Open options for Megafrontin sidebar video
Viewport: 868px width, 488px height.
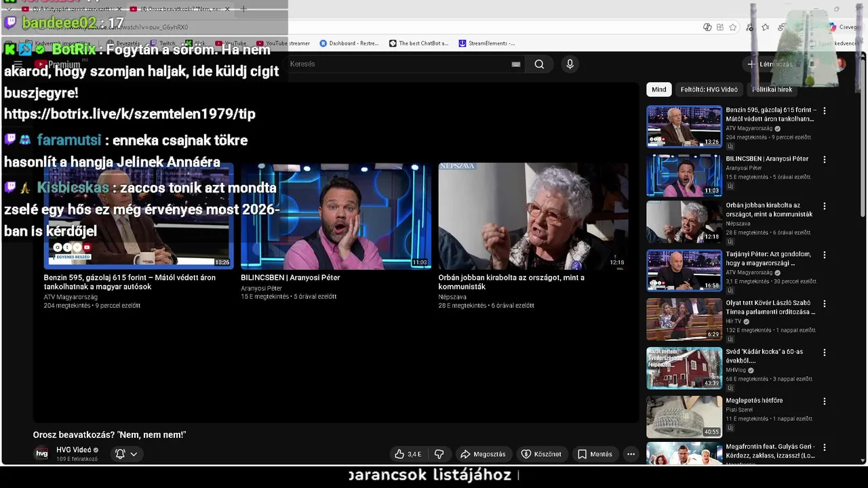click(825, 447)
